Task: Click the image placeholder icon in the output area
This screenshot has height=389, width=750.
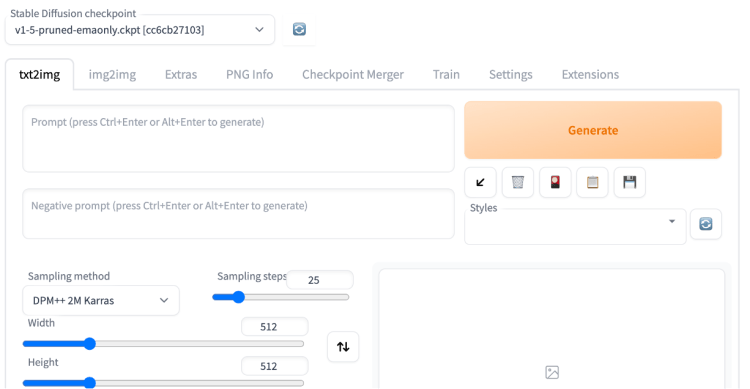Action: point(552,372)
